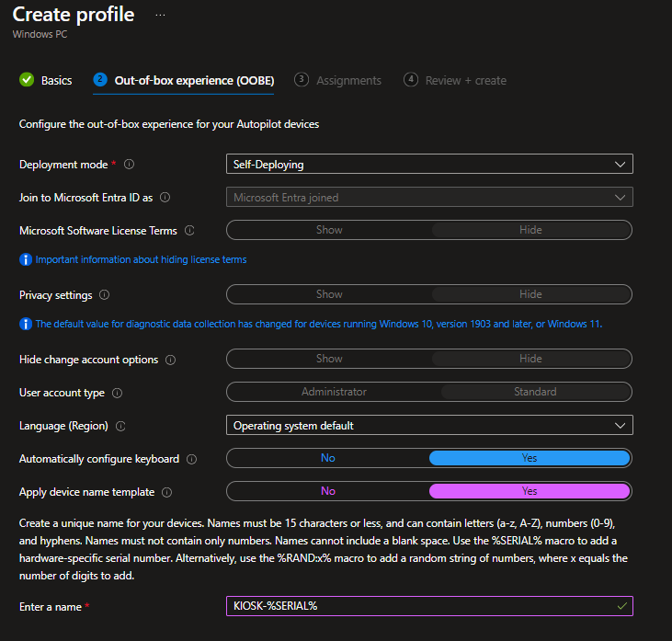The height and width of the screenshot is (641, 672).
Task: Click the Privacy settings info icon
Action: (104, 295)
